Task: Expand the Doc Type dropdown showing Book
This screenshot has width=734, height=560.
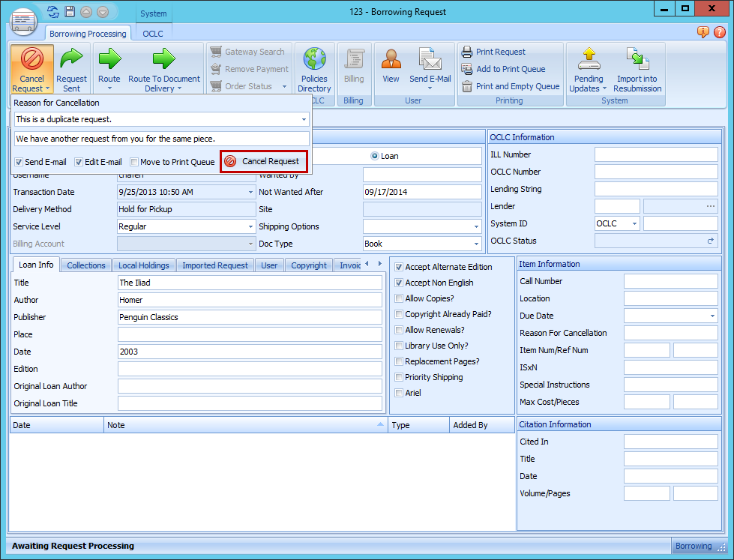Action: tap(475, 244)
